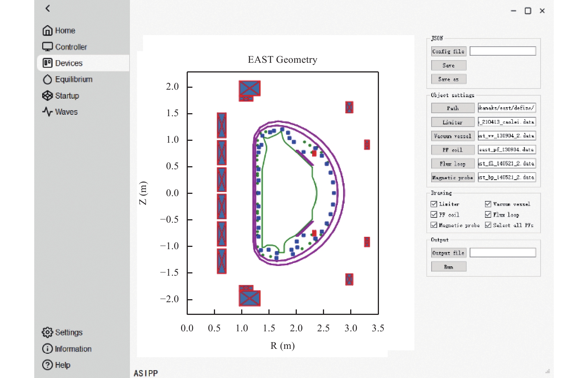The image size is (588, 378).
Task: Click the Startup cube icon
Action: pyautogui.click(x=47, y=96)
